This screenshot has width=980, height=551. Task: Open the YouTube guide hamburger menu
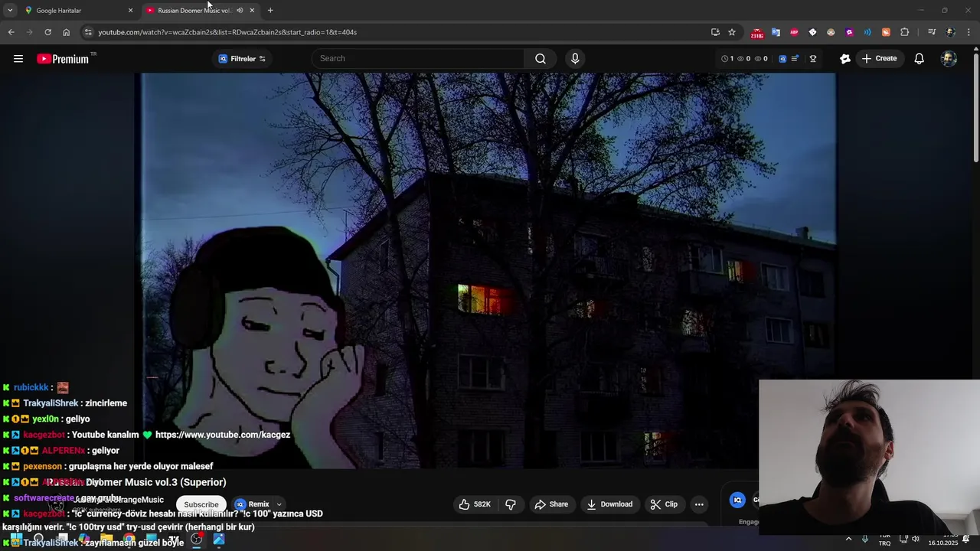tap(18, 58)
